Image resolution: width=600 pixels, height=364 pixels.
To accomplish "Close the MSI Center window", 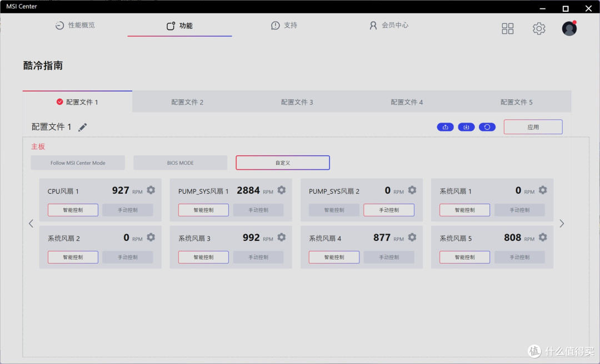I will [x=588, y=8].
